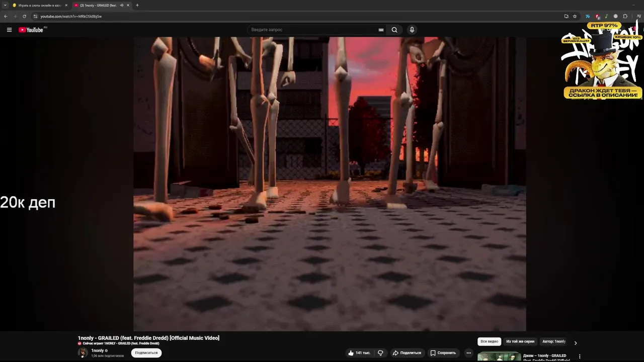Click the youtube.com address bar URL
This screenshot has height=362, width=644.
coord(71,16)
